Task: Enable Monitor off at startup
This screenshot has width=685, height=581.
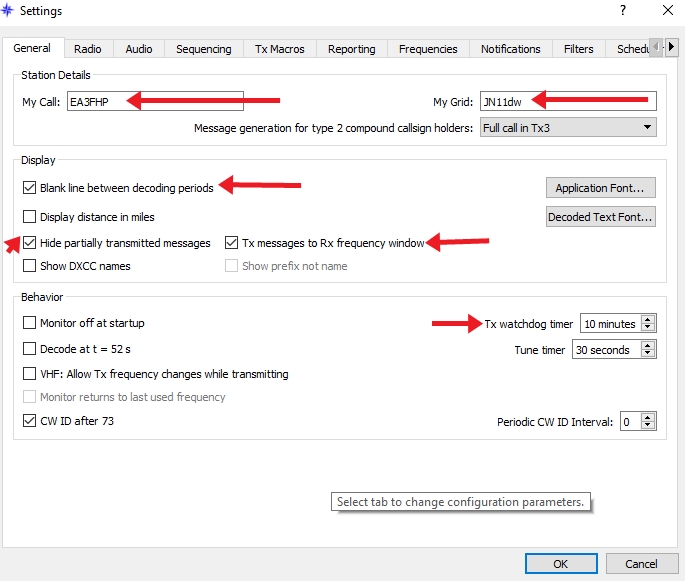Action: point(30,323)
